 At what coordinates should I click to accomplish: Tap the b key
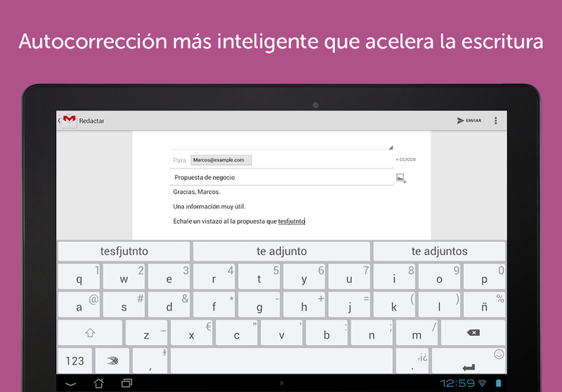(x=327, y=333)
